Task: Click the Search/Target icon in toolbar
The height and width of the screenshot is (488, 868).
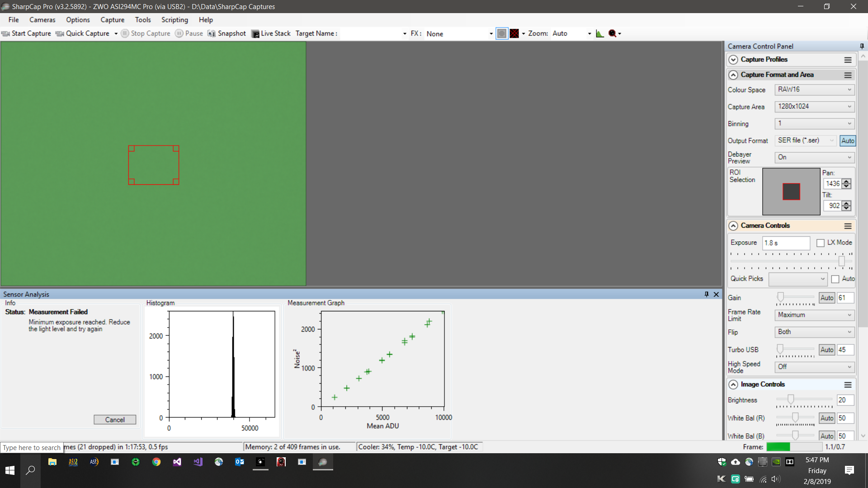Action: click(x=612, y=33)
